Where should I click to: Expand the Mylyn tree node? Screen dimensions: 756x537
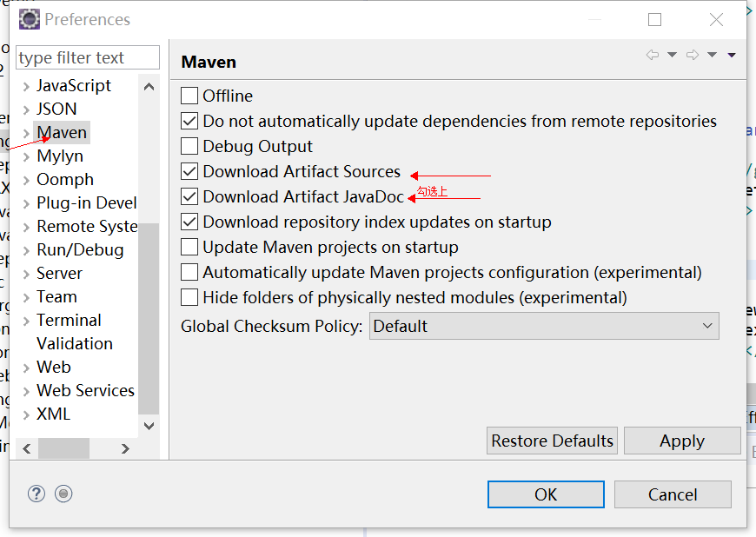[x=27, y=157]
